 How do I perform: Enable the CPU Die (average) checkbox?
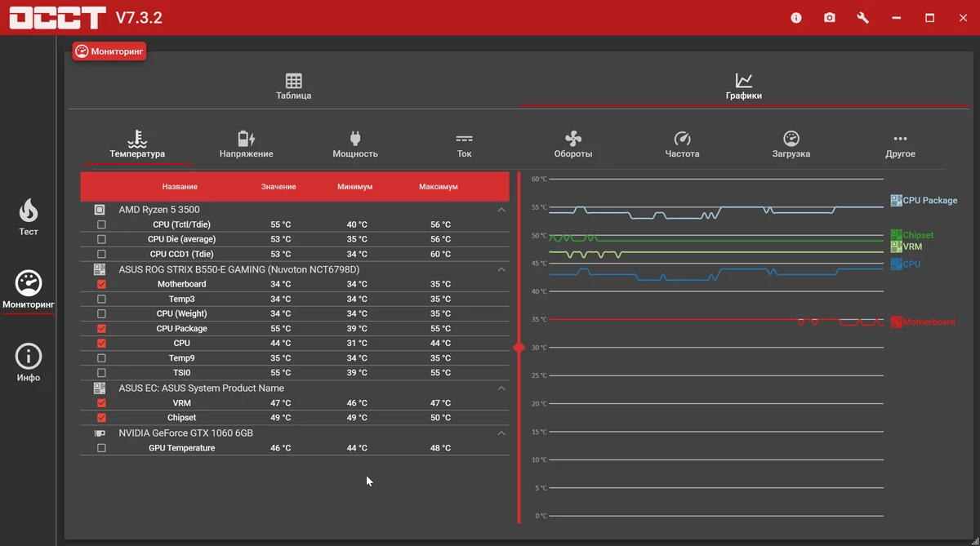click(x=101, y=239)
